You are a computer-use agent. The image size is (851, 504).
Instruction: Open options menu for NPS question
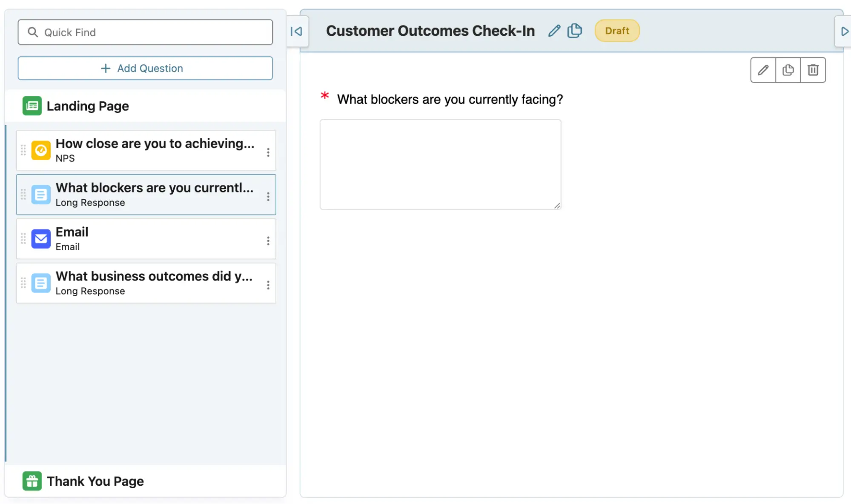(x=268, y=152)
